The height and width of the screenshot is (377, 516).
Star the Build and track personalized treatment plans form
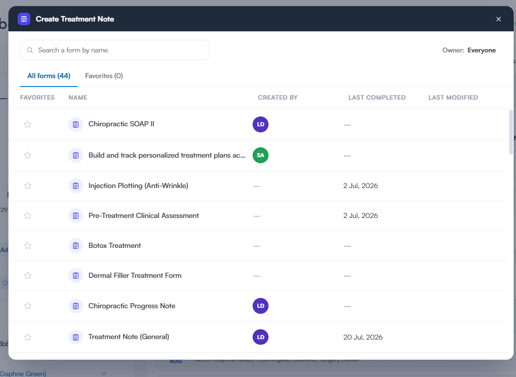[x=28, y=155]
